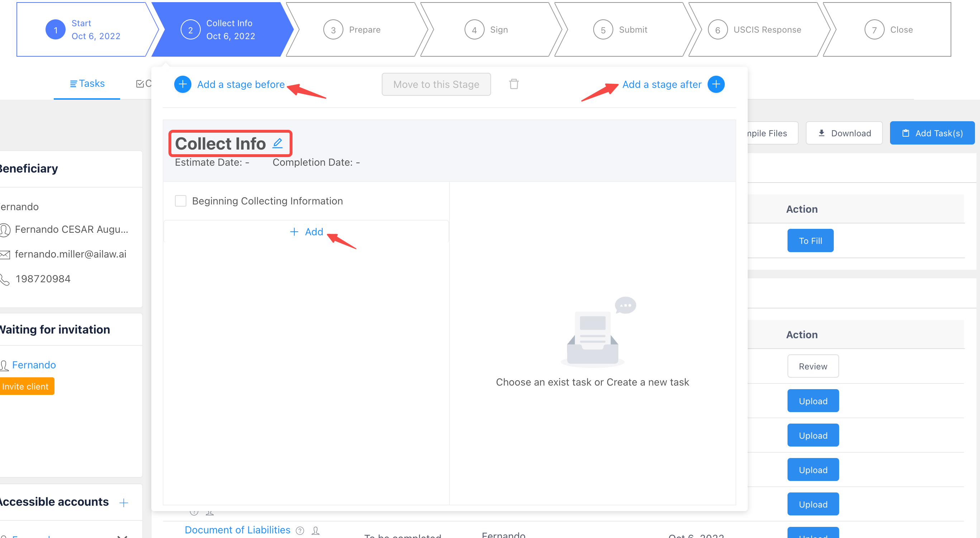The width and height of the screenshot is (980, 538).
Task: Click the stage 6 USCIS Response circle number
Action: pos(718,30)
